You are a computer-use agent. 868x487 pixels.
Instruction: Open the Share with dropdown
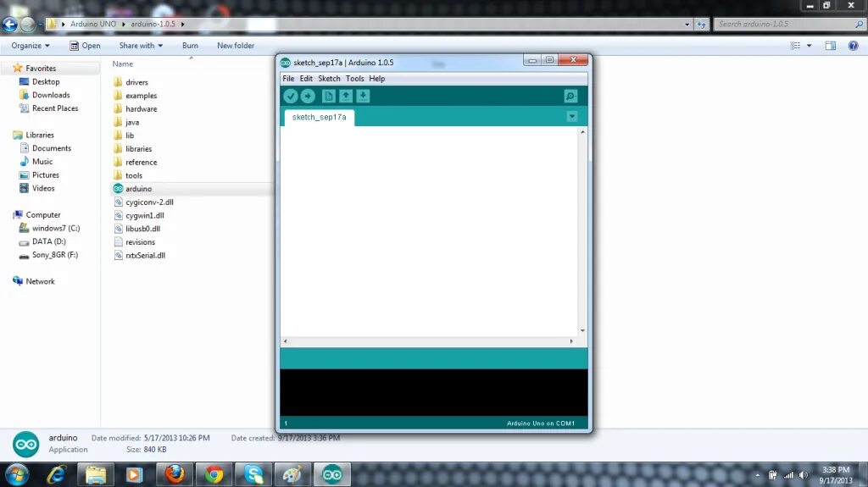[x=141, y=46]
